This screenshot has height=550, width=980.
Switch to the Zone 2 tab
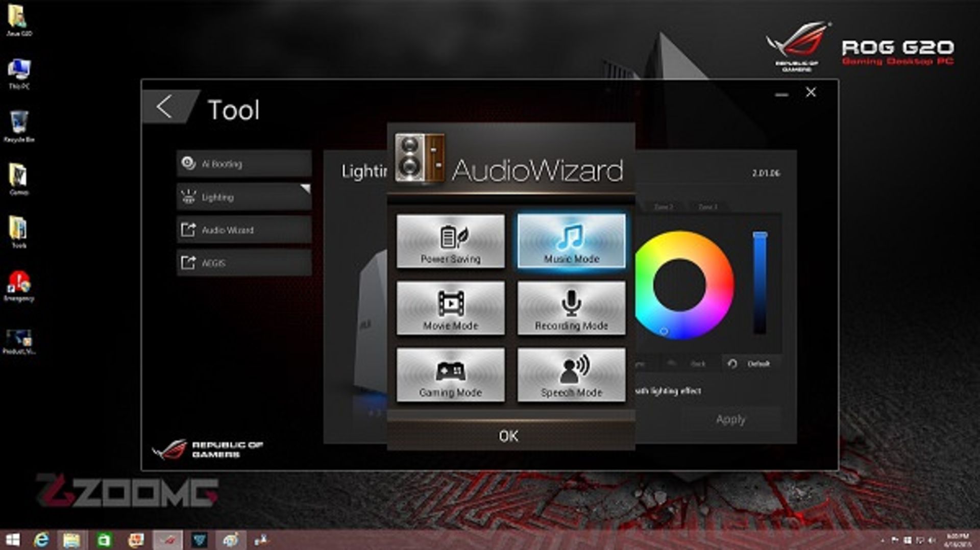pyautogui.click(x=664, y=207)
